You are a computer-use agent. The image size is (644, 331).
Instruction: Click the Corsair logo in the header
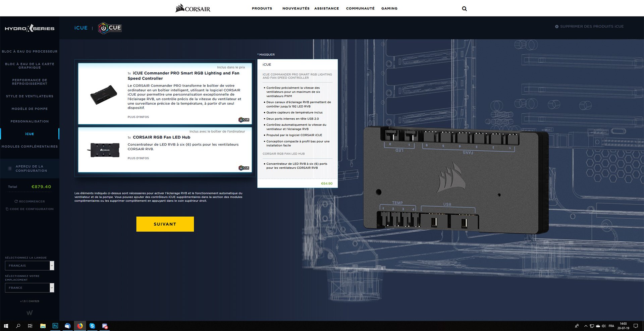tap(193, 8)
